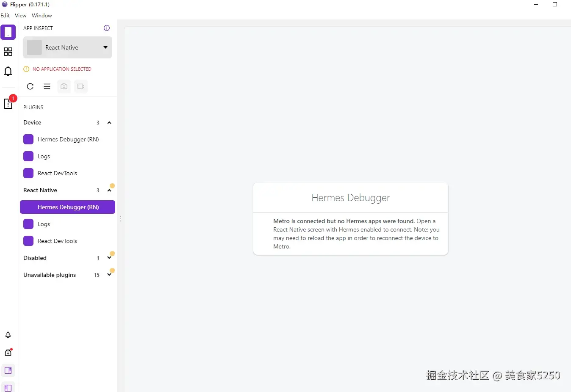Open the React Native device selector dropdown
571x392 pixels.
pyautogui.click(x=67, y=47)
